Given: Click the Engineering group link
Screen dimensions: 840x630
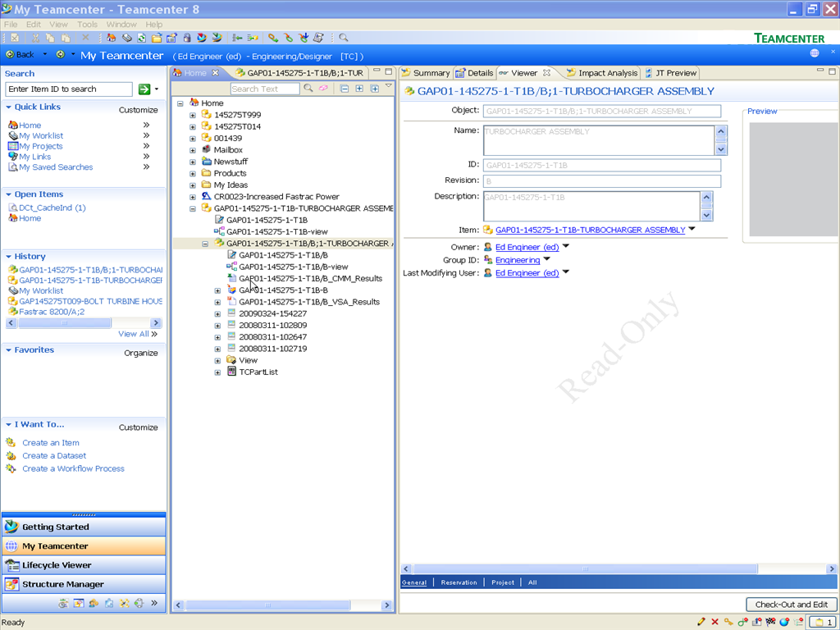Looking at the screenshot, I should coord(518,260).
